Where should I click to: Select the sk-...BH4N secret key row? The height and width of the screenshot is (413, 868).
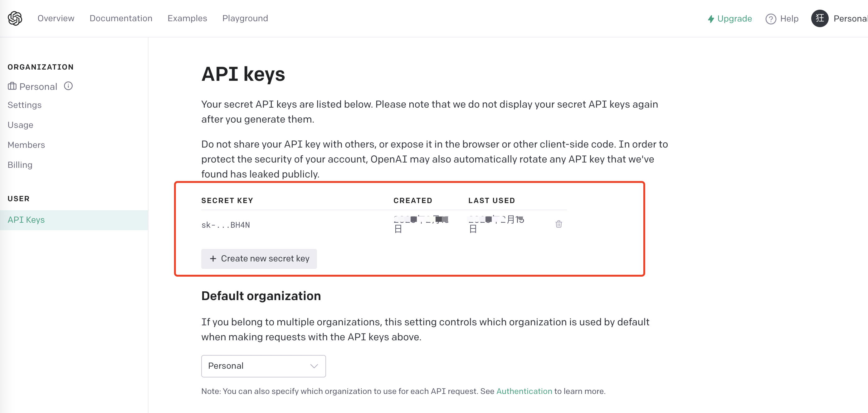point(384,224)
